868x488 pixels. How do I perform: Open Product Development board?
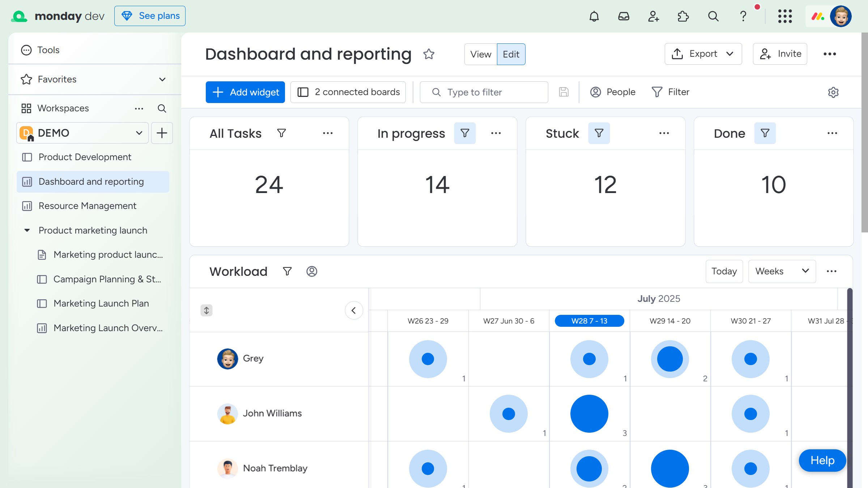click(x=93, y=157)
